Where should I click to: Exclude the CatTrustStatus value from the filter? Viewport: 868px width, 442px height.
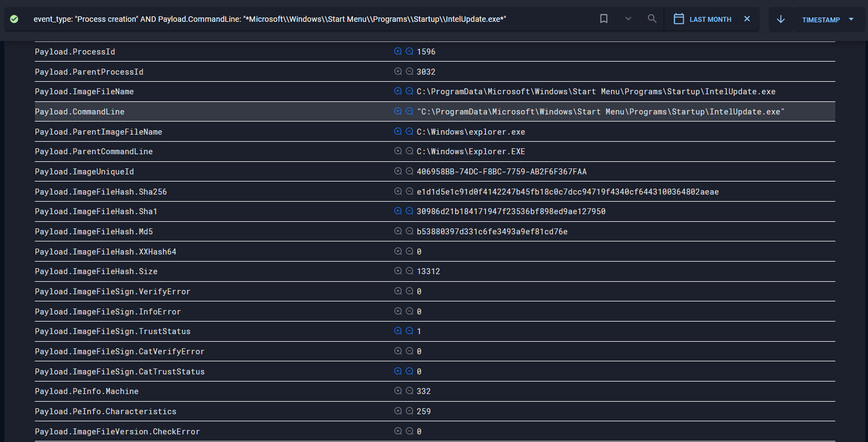click(409, 371)
